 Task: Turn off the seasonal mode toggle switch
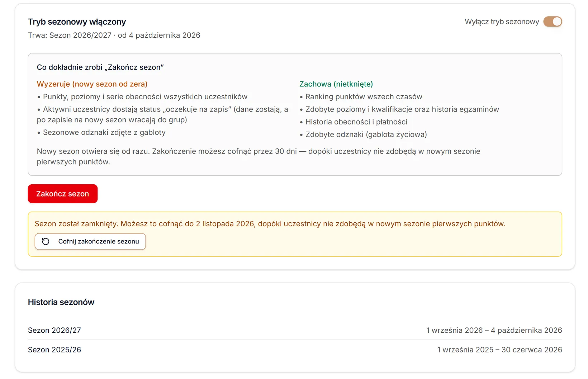[x=553, y=22]
